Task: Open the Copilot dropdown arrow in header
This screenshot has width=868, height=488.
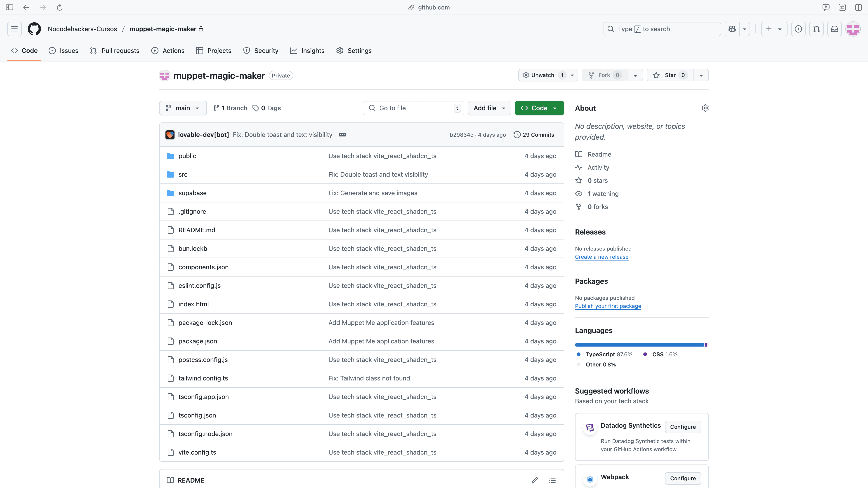Action: click(x=744, y=29)
